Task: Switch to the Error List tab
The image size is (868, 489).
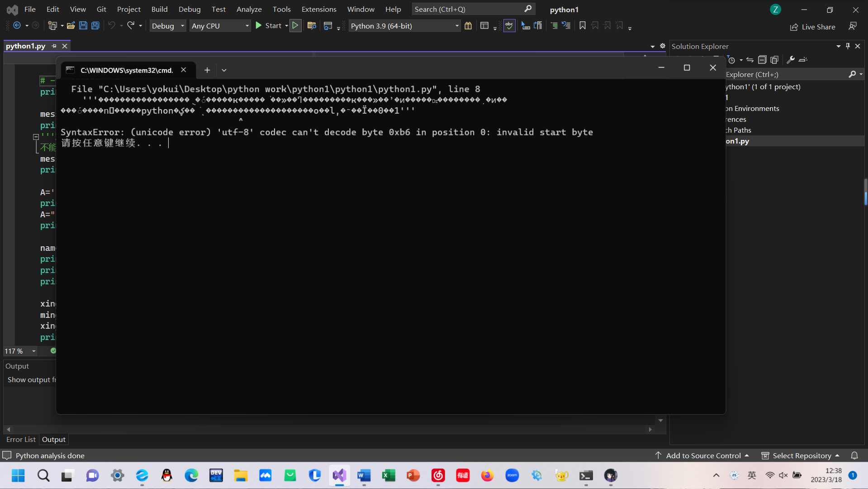Action: click(21, 439)
